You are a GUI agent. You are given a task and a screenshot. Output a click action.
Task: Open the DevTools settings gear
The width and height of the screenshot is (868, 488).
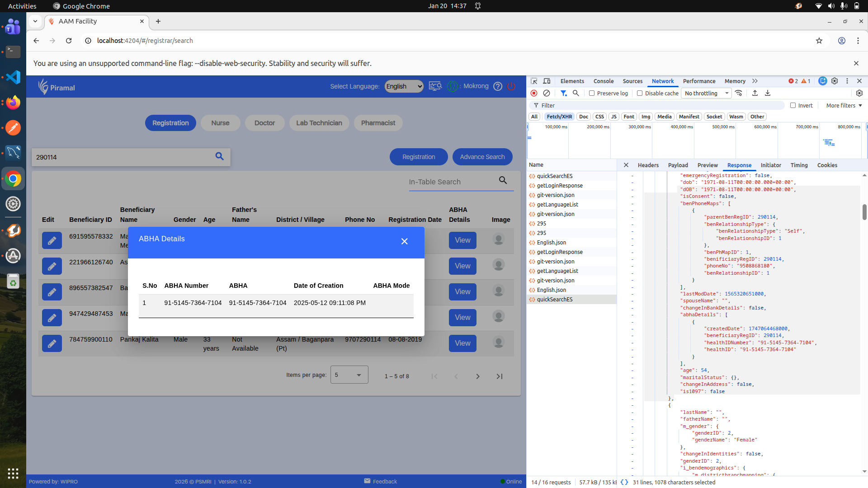835,81
